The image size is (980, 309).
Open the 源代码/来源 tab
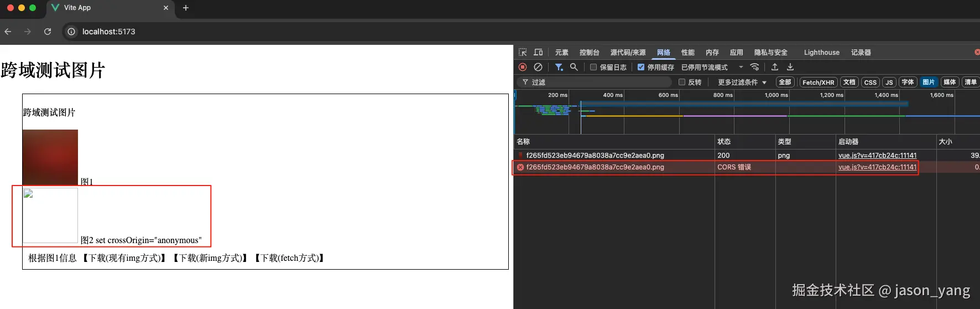628,53
